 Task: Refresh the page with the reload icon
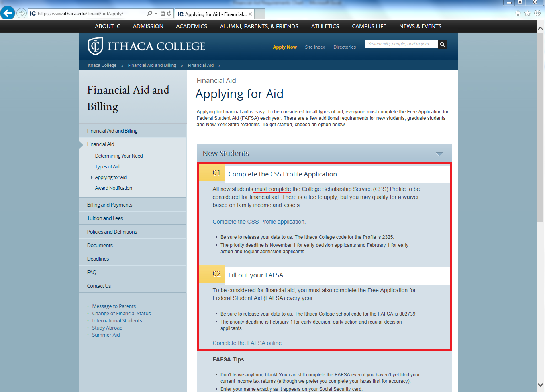[x=169, y=13]
